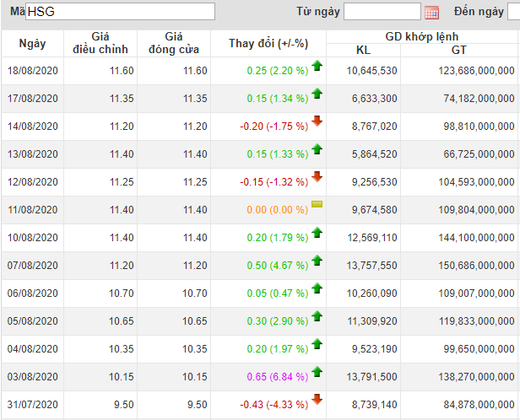Click the trade value 138,270,000,000
This screenshot has width=520, height=420.
pos(477,377)
